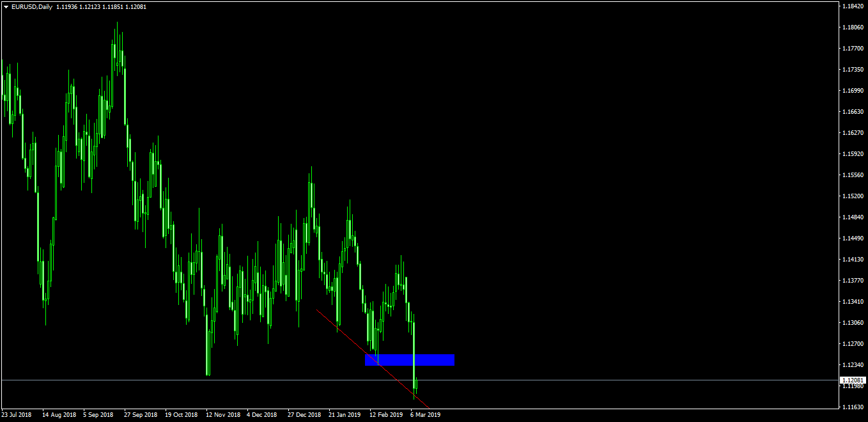Viewport: 868px width, 422px height.
Task: Click the 27 Dec 2018 date label
Action: 304,414
